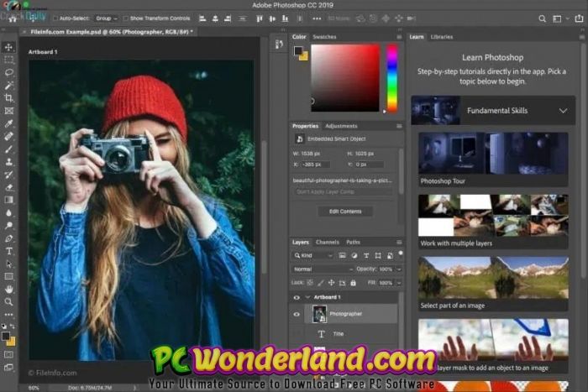Open Work with multiple layers tutorial
This screenshot has height=392, width=588.
(x=493, y=222)
